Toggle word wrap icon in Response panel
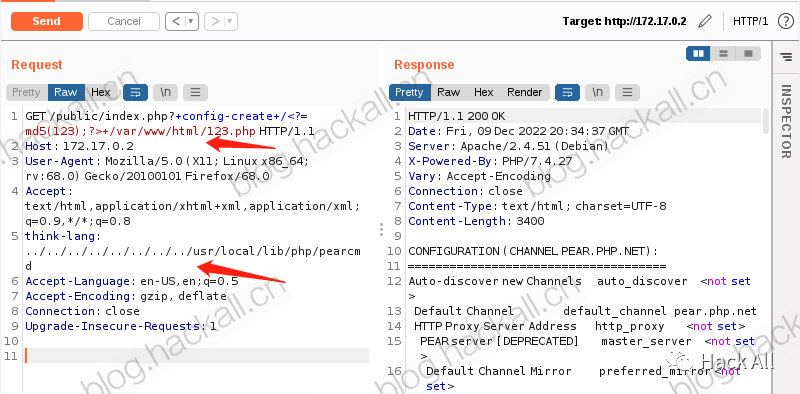The width and height of the screenshot is (800, 394). (567, 92)
